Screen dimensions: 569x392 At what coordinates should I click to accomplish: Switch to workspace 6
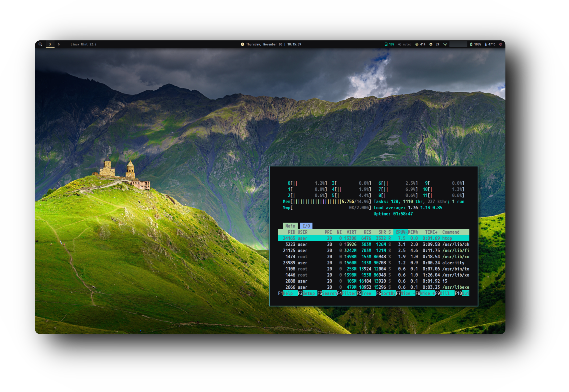pos(59,45)
